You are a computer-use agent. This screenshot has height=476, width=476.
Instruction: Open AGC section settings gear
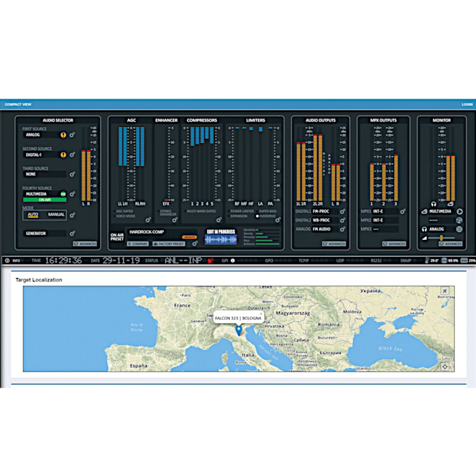(148, 220)
